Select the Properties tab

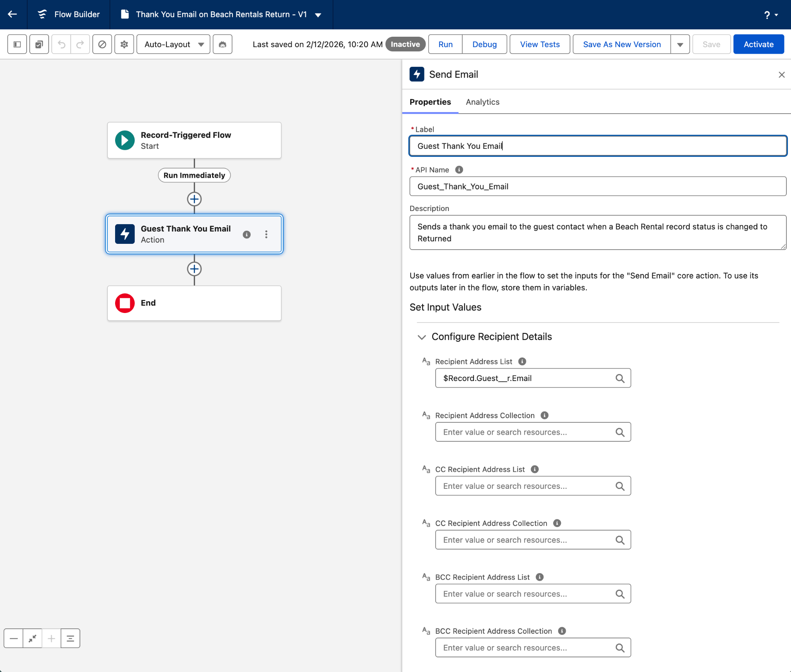point(430,102)
